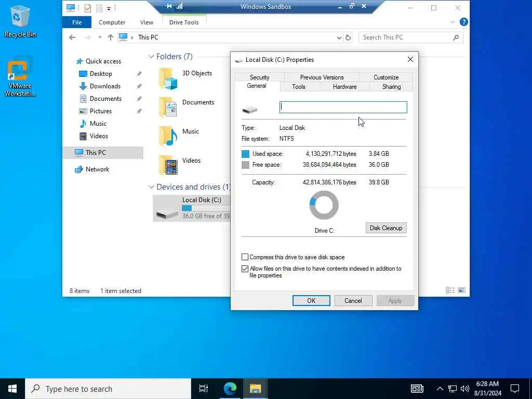This screenshot has width=532, height=399.
Task: Open File Explorer from the taskbar
Action: [x=256, y=389]
